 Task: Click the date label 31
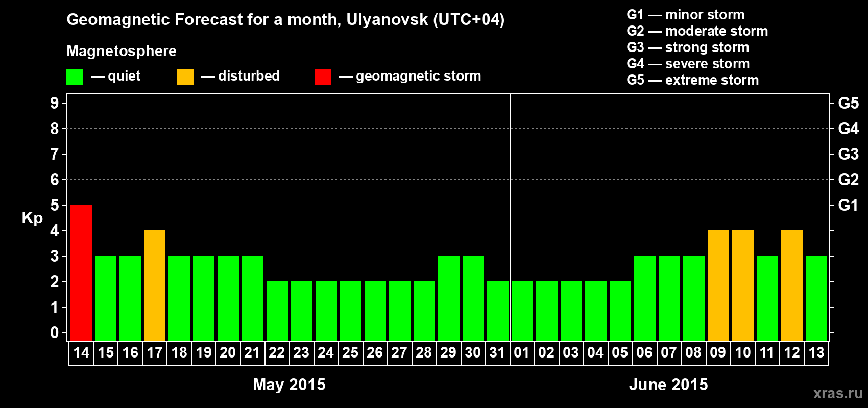[x=497, y=352]
